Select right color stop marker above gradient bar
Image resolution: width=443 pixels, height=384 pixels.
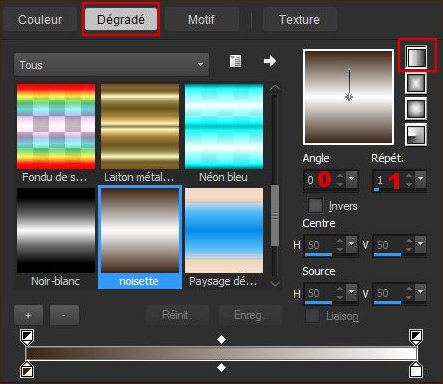(x=416, y=337)
